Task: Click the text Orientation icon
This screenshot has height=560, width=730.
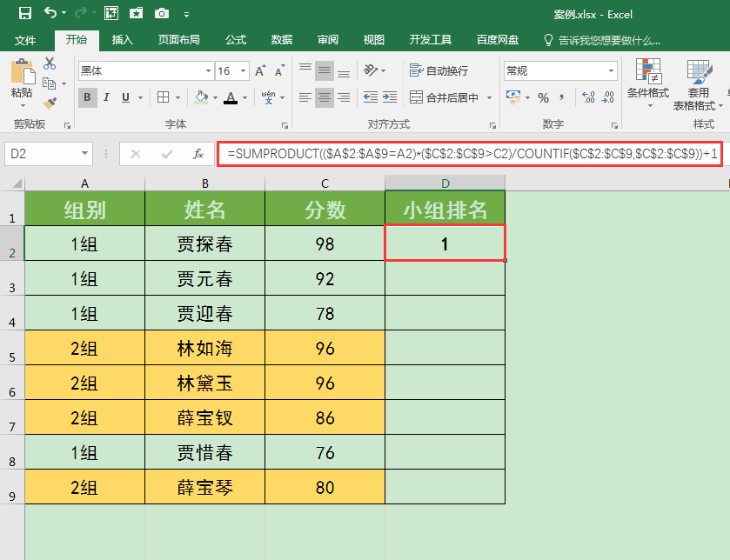Action: point(371,70)
